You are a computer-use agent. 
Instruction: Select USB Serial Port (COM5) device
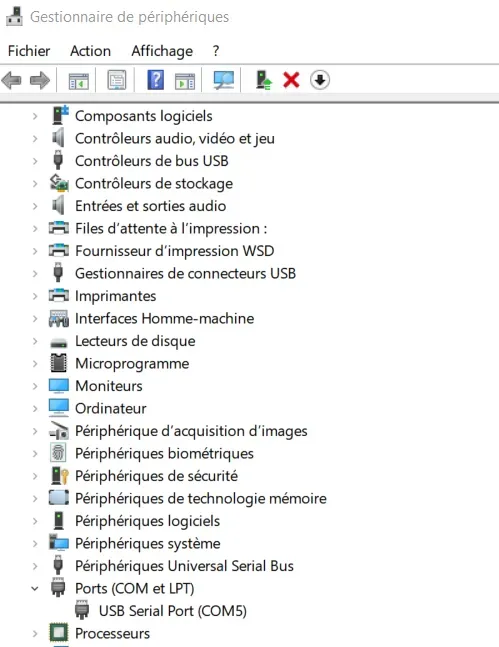(x=173, y=611)
